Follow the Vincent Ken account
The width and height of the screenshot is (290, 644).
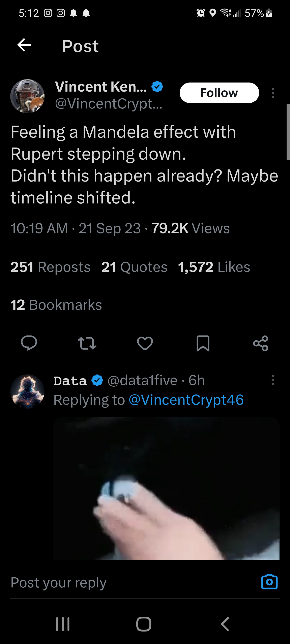coord(219,93)
